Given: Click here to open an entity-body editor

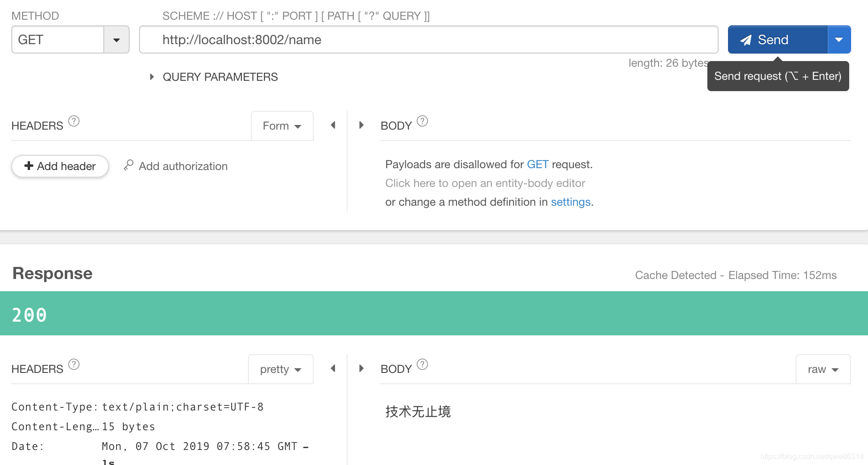Looking at the screenshot, I should pos(485,183).
